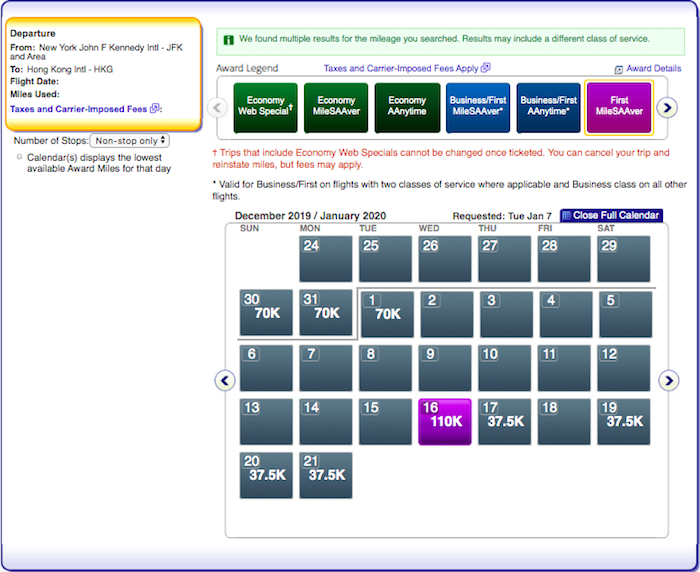This screenshot has height=572, width=700.
Task: Click January 13 calendar cell
Action: coord(266,422)
